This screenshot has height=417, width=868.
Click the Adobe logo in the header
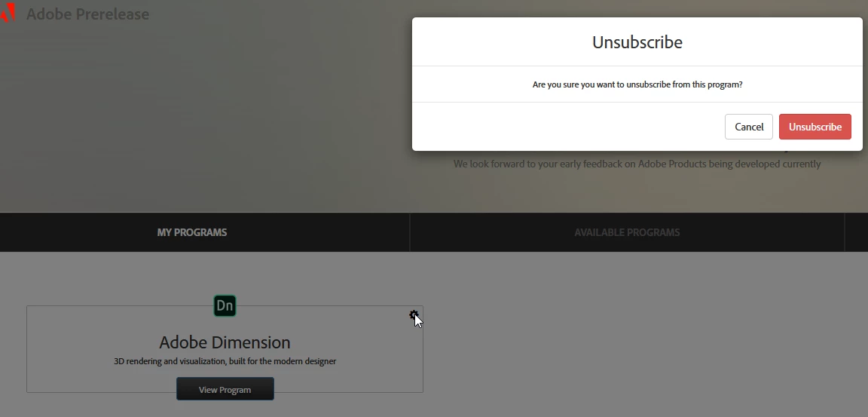point(8,13)
